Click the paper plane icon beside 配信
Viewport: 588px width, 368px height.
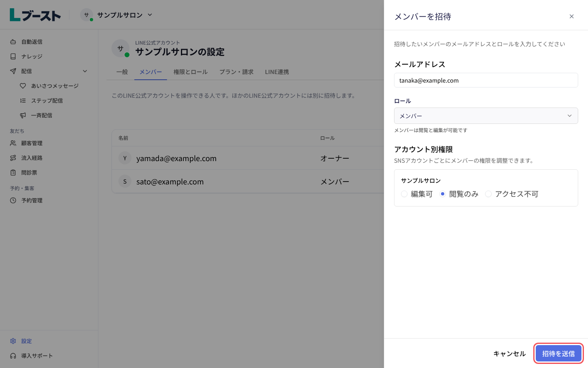point(13,71)
